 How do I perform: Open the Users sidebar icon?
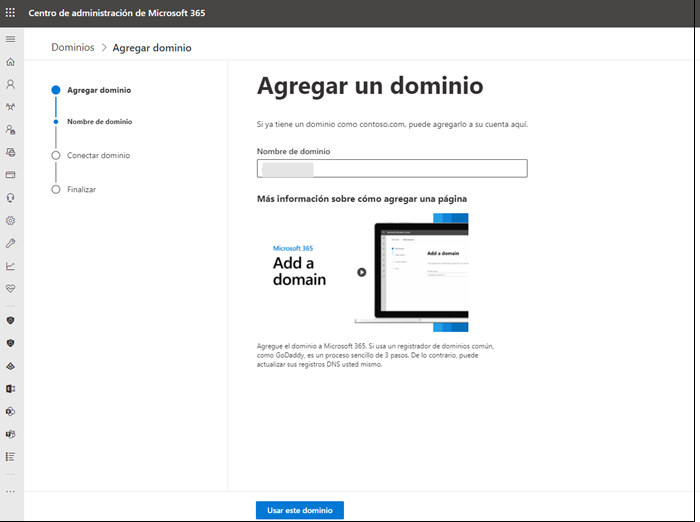click(x=10, y=84)
